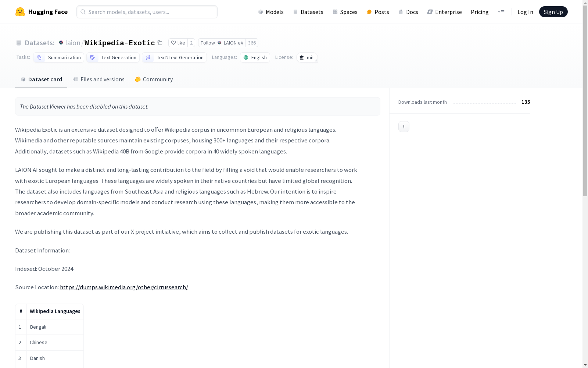Image resolution: width=588 pixels, height=368 pixels.
Task: Click the Bengali table cell
Action: click(x=55, y=327)
